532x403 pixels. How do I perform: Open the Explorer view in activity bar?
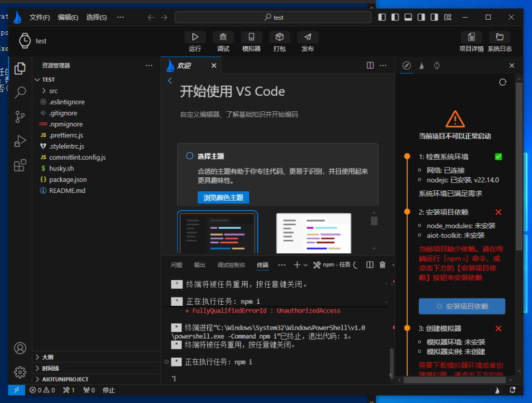tap(20, 69)
